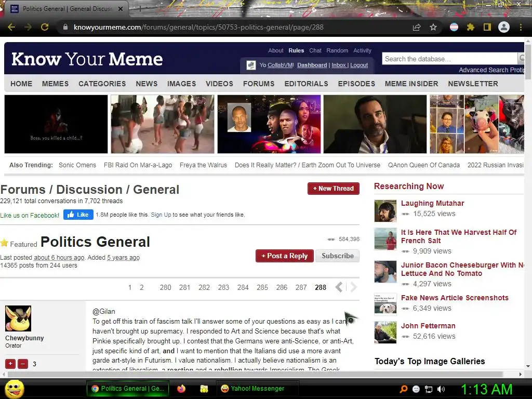The width and height of the screenshot is (532, 399).
Task: Go back with the browser back arrow
Action: [x=11, y=27]
